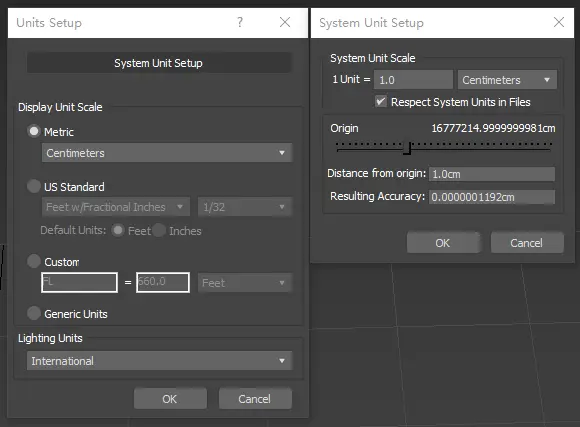Screen dimensions: 580x427
Task: Expand the Metric Centimeters dropdown
Action: [x=167, y=153]
